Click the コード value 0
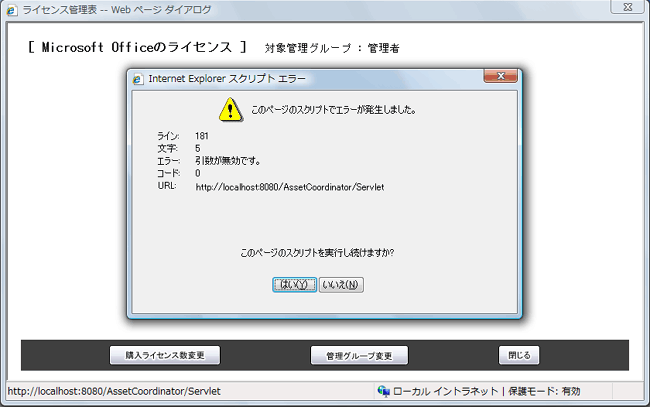 click(198, 173)
